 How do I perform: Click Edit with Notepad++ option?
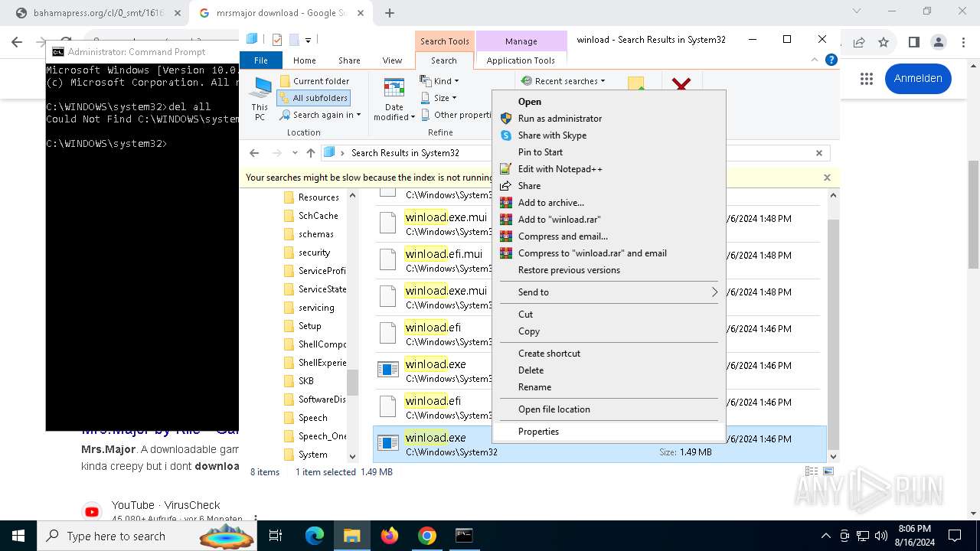[x=560, y=169]
